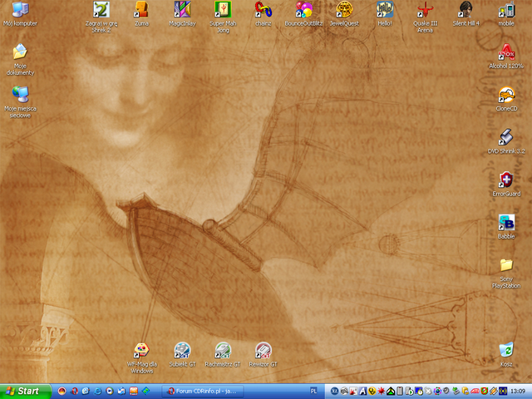The width and height of the screenshot is (532, 399).
Task: Click the blue e-globe quick launch icon
Action: (x=86, y=392)
